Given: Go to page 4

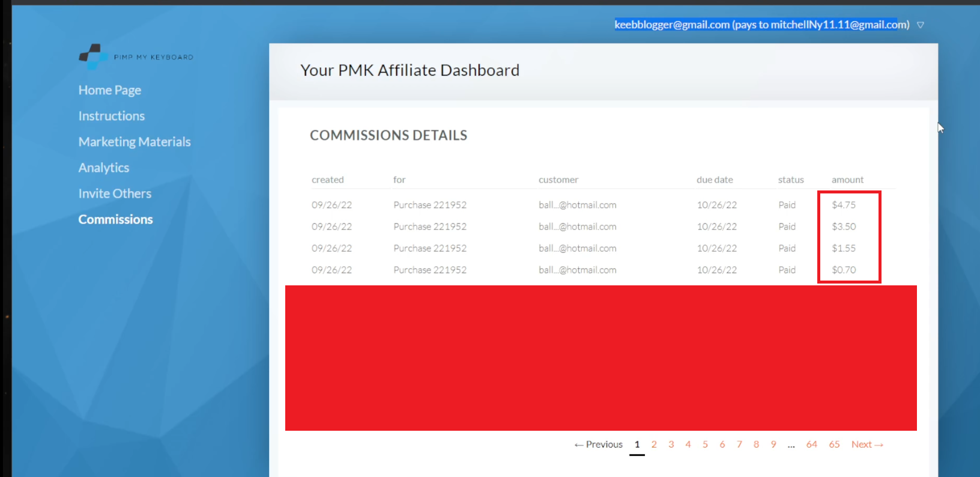Looking at the screenshot, I should pyautogui.click(x=688, y=445).
